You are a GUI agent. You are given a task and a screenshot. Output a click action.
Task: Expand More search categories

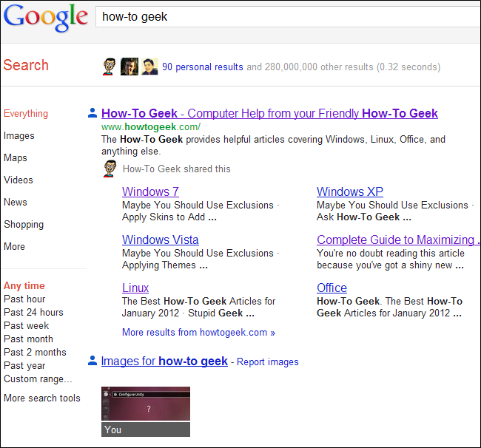14,246
